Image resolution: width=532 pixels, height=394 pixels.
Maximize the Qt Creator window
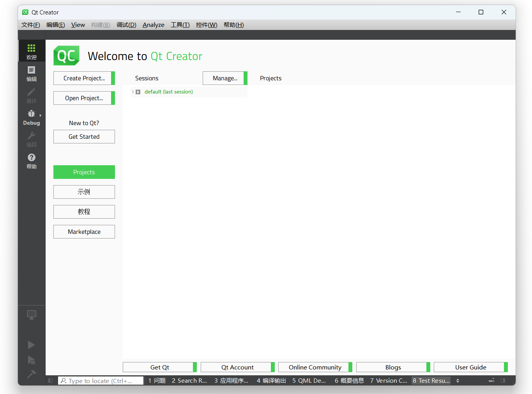[481, 12]
